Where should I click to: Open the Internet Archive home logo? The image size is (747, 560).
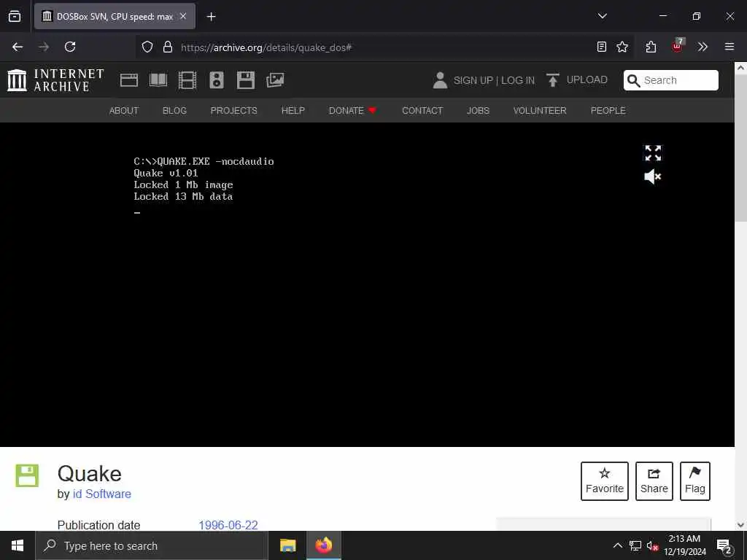tap(55, 80)
